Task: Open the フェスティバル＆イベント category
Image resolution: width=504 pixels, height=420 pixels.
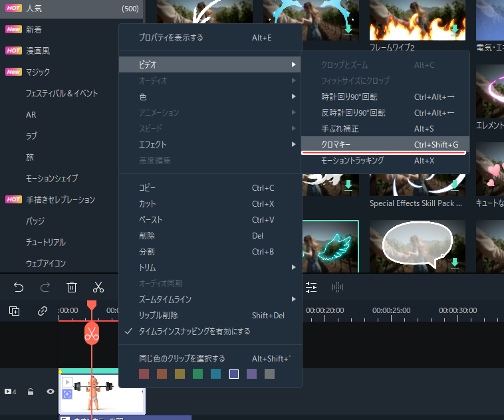Action: pyautogui.click(x=62, y=93)
